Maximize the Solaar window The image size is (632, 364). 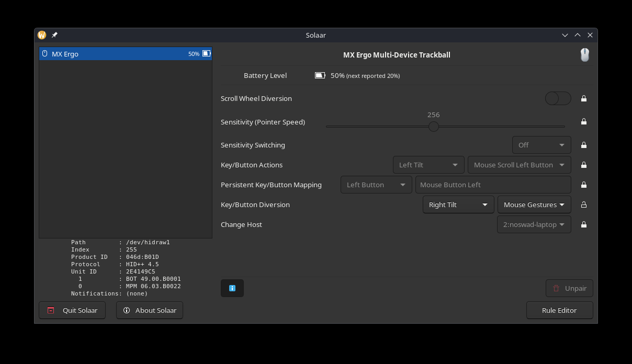(x=578, y=35)
